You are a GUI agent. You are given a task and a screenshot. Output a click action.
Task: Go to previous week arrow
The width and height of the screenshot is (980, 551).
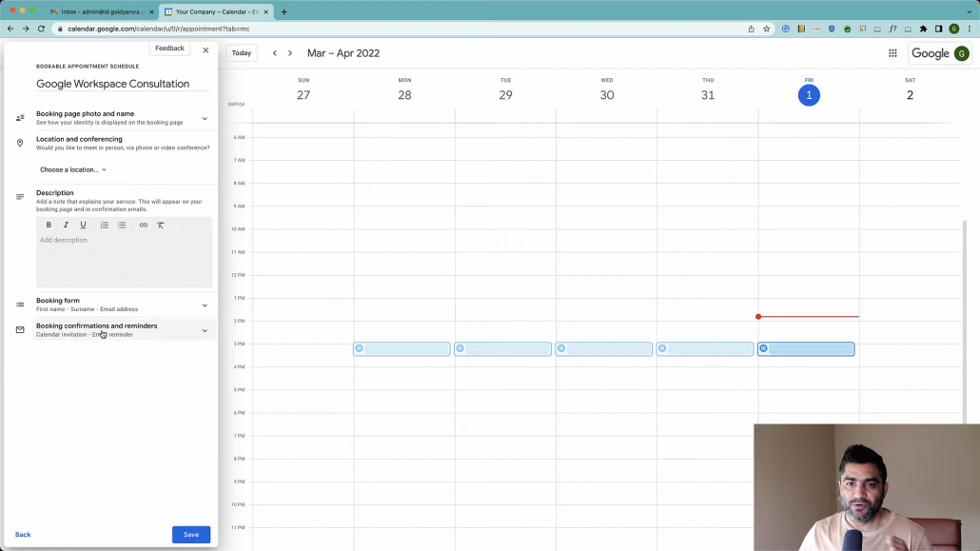[274, 53]
